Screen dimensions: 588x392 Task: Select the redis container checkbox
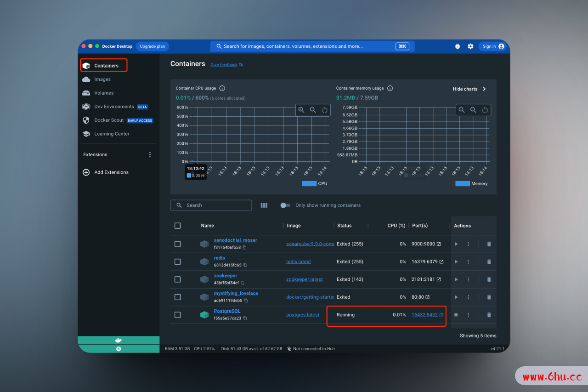pos(178,262)
